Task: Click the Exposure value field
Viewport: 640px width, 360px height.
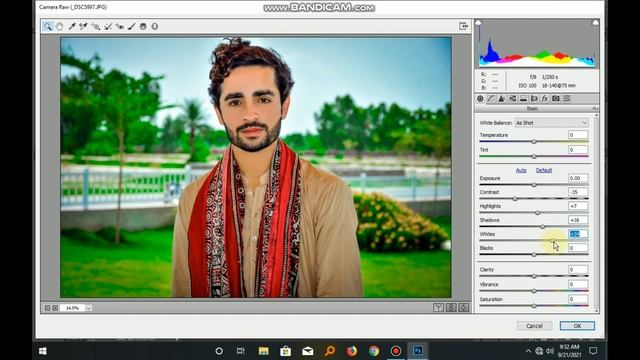Action: coord(578,178)
